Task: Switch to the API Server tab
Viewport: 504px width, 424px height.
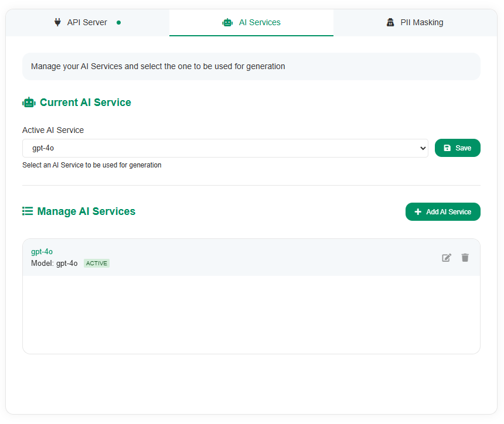Action: (87, 22)
